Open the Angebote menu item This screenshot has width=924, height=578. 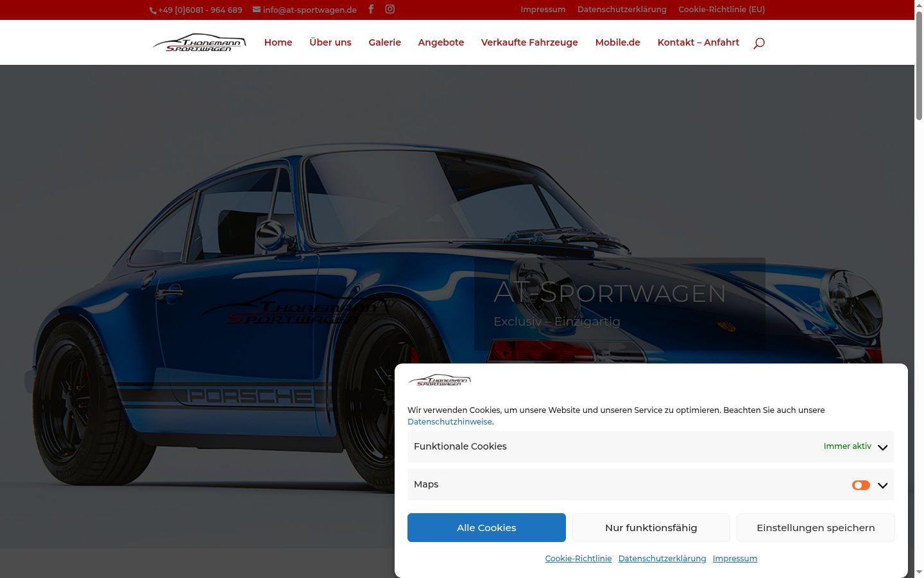coord(441,42)
